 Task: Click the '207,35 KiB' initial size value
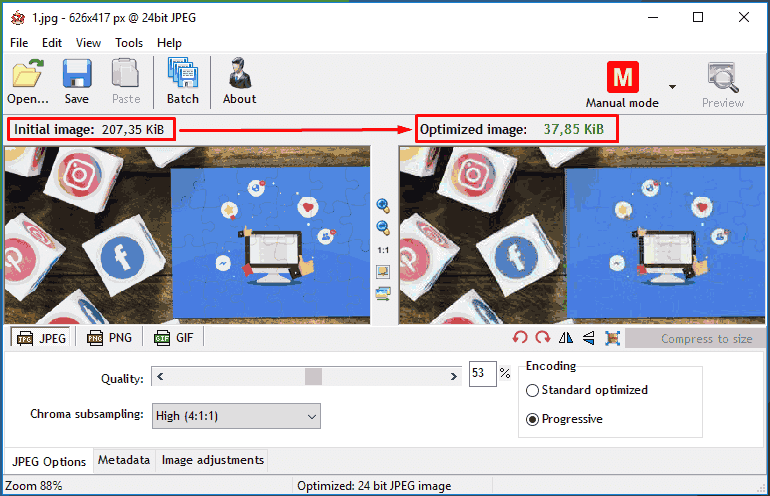133,130
